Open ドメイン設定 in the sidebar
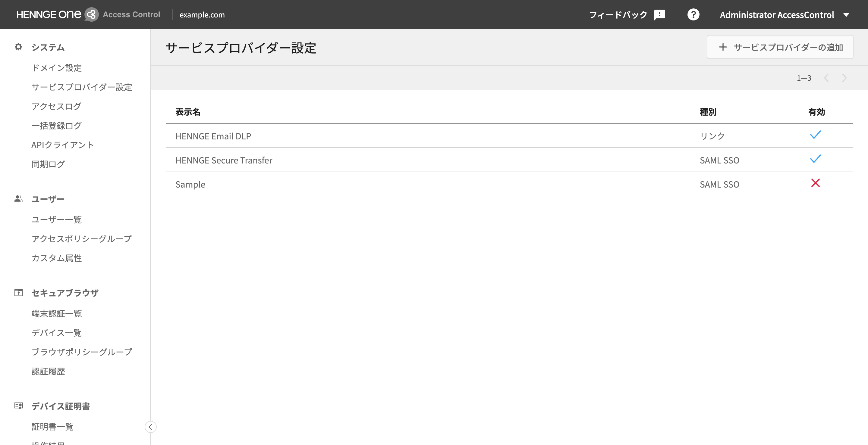 point(57,68)
